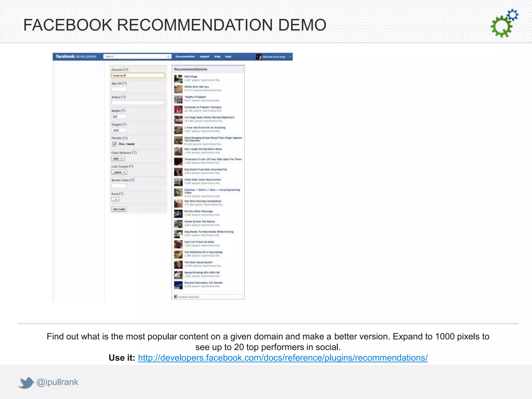Open the Blog menu item
The width and height of the screenshot is (532, 399).
click(x=217, y=56)
